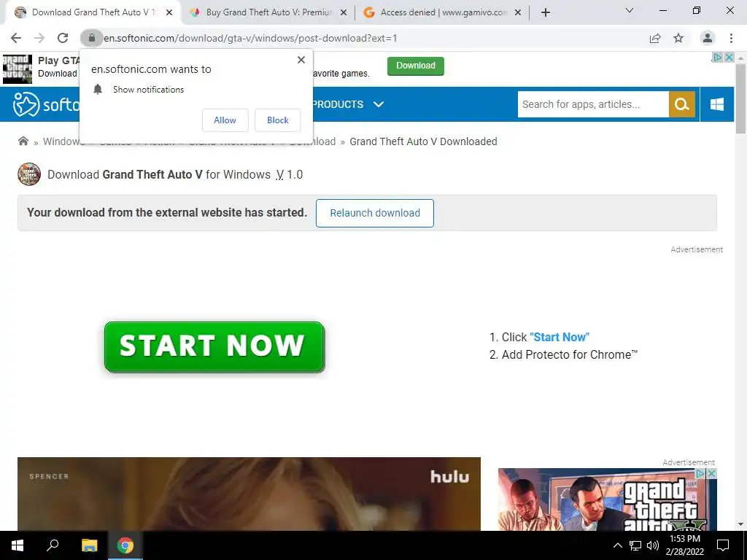
Task: Switch to the Buy Grand Theft Auto V Premium tab
Action: tap(268, 12)
